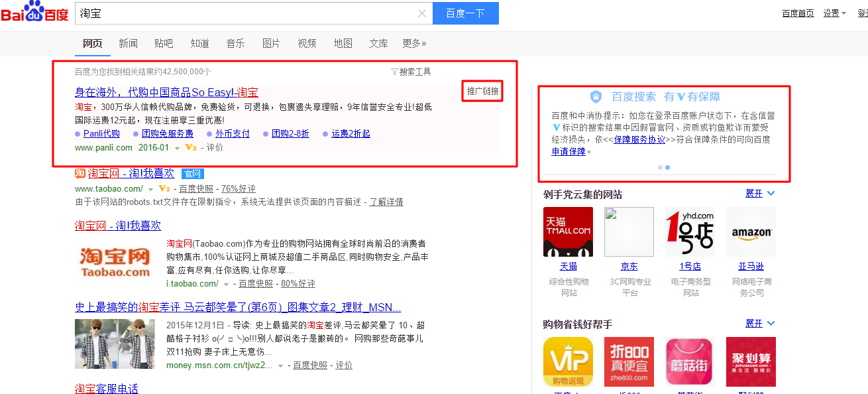868x394 pixels.
Task: Click the 评价 link under panli result
Action: [214, 147]
